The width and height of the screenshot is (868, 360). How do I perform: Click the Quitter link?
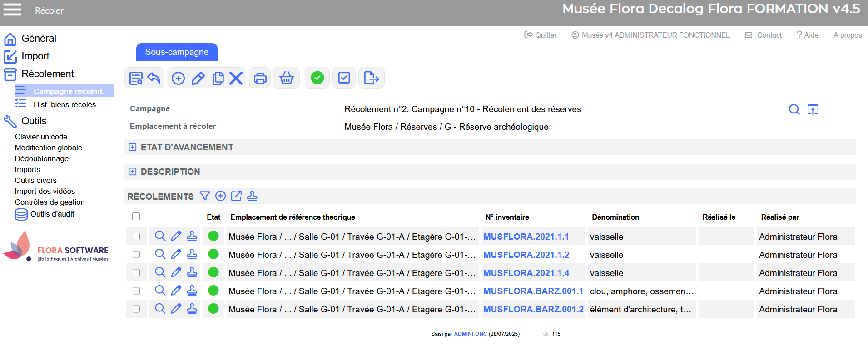point(541,35)
